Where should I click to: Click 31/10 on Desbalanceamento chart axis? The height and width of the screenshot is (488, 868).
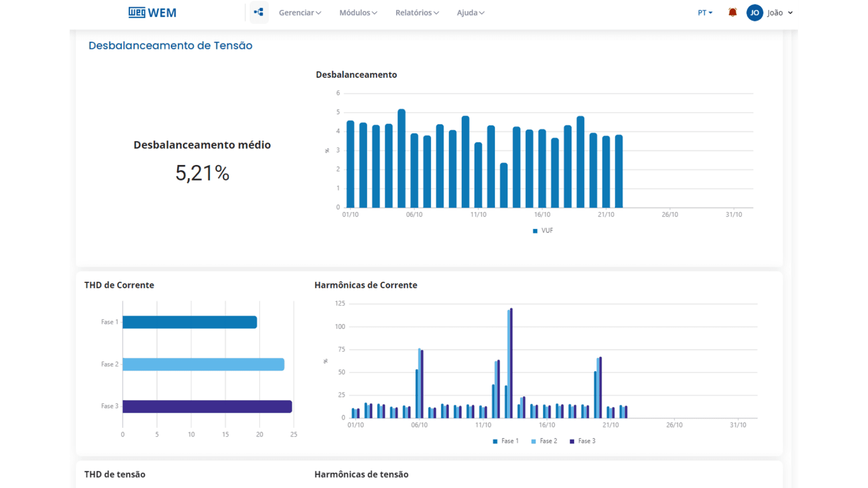click(x=734, y=215)
